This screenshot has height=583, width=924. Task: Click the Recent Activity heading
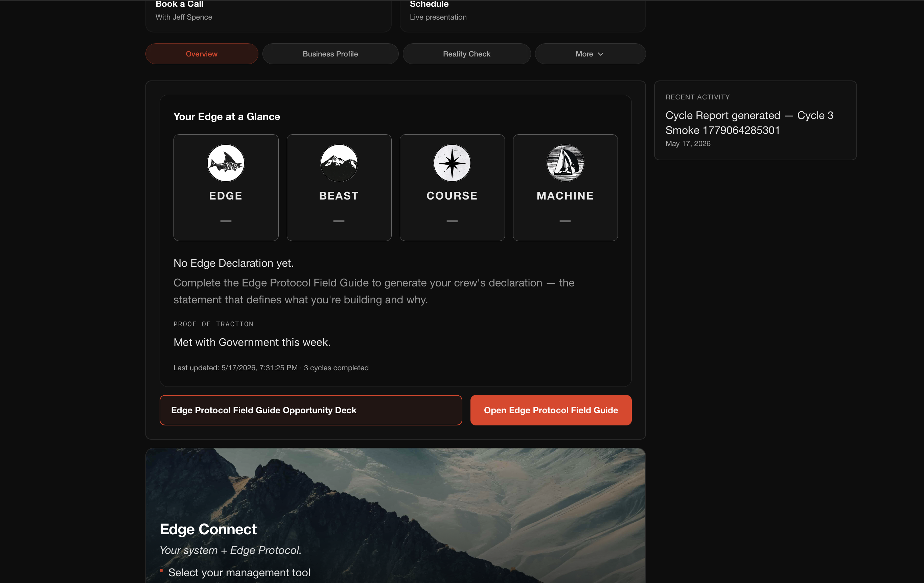pos(697,97)
